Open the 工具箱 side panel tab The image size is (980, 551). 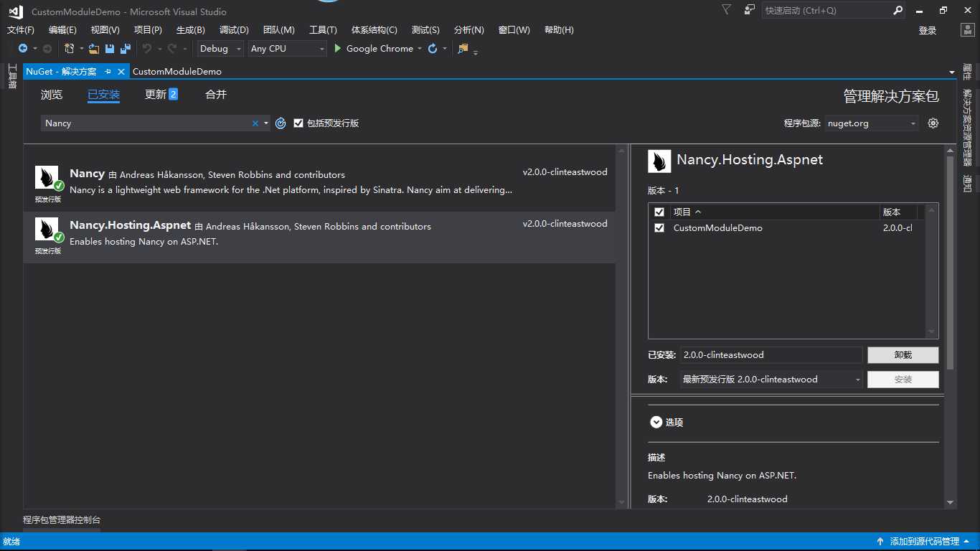(12, 76)
